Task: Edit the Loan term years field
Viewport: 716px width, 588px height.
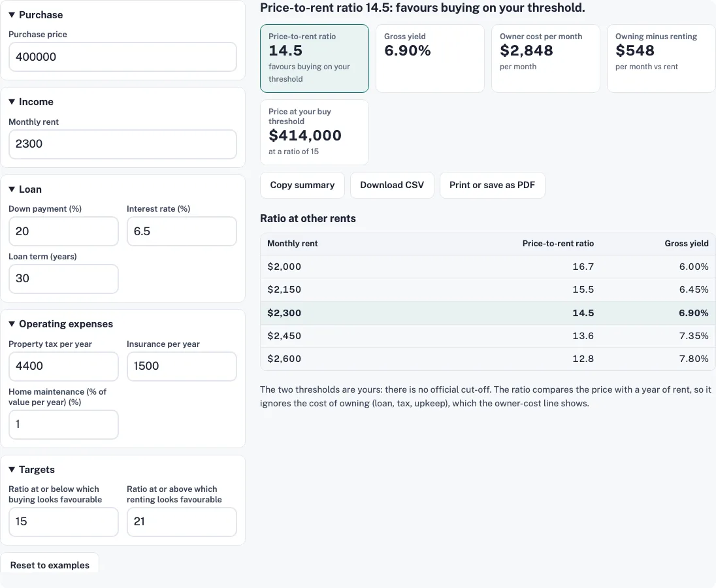Action: [63, 278]
